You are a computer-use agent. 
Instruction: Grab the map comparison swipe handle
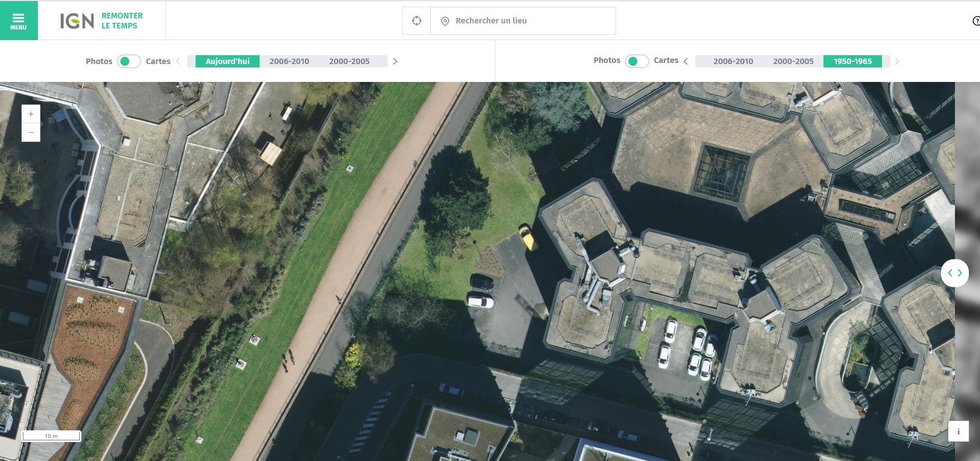[x=955, y=273]
